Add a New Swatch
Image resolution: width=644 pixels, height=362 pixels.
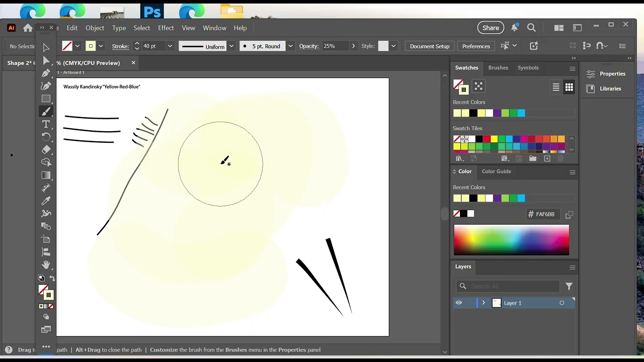547,158
